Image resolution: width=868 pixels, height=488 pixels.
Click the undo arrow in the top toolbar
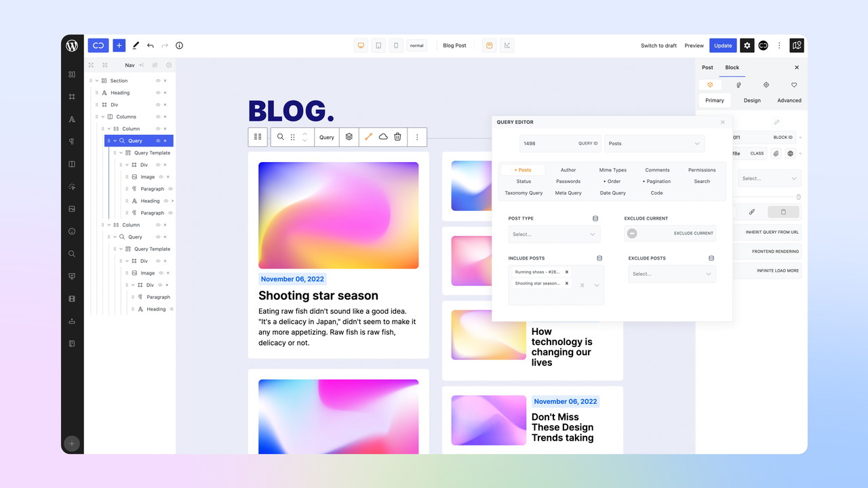150,45
